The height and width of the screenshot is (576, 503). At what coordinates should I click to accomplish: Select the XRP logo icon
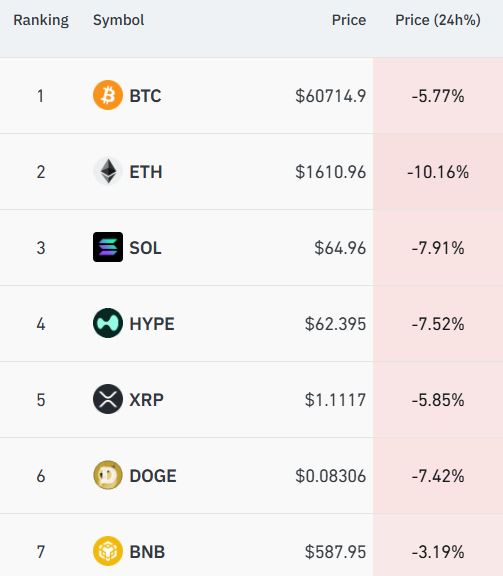[108, 399]
